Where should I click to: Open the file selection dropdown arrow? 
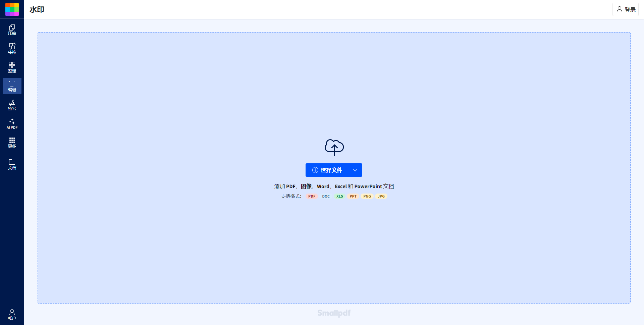(x=355, y=170)
